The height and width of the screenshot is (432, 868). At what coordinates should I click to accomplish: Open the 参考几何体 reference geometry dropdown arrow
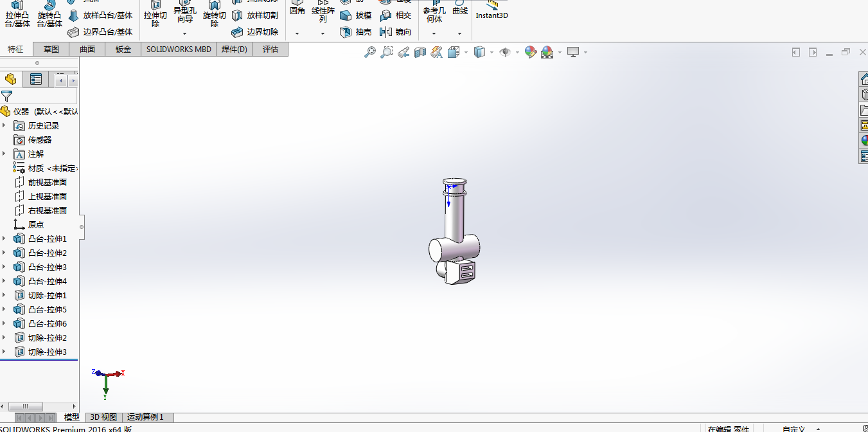pos(434,33)
